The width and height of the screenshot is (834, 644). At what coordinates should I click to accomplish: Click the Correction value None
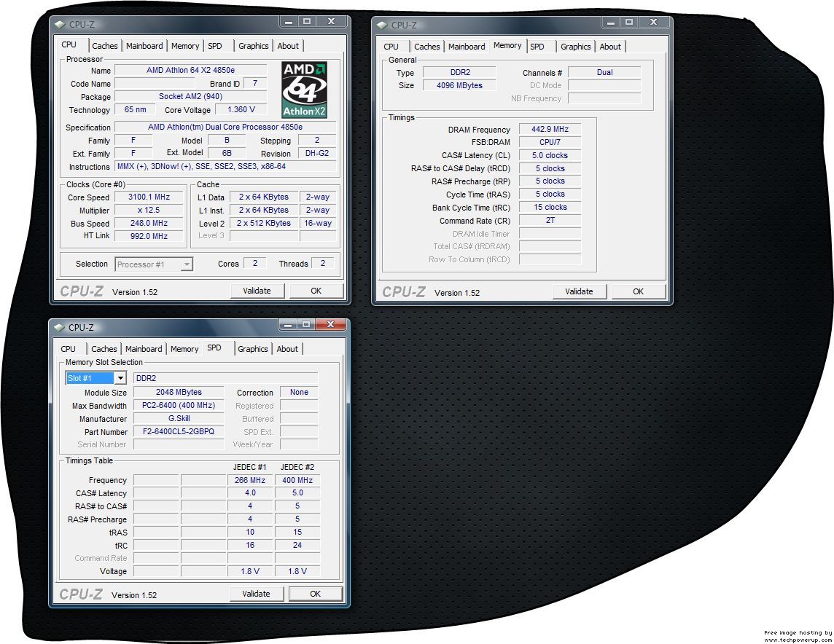[299, 392]
